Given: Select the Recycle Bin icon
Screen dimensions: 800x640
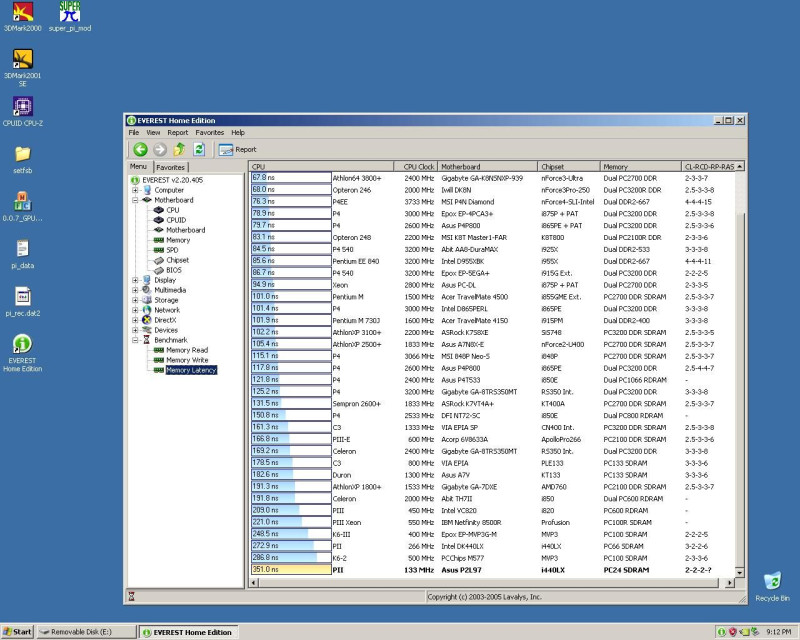Looking at the screenshot, I should point(772,586).
